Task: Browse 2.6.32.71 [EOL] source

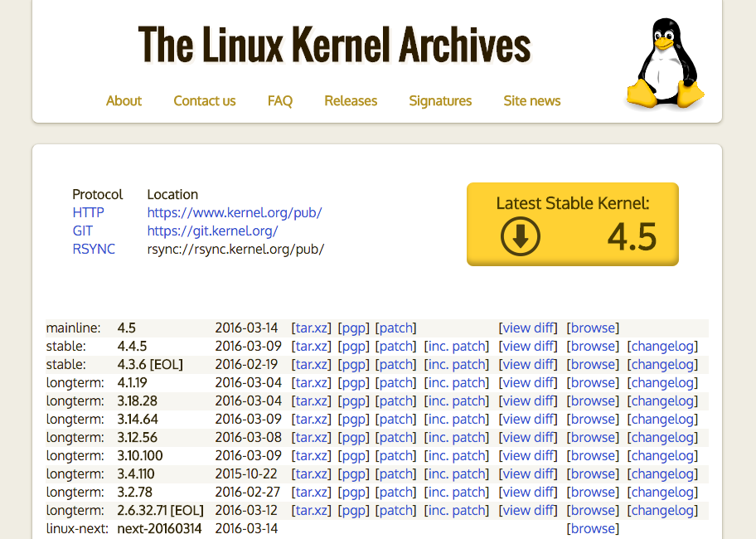Action: (593, 511)
